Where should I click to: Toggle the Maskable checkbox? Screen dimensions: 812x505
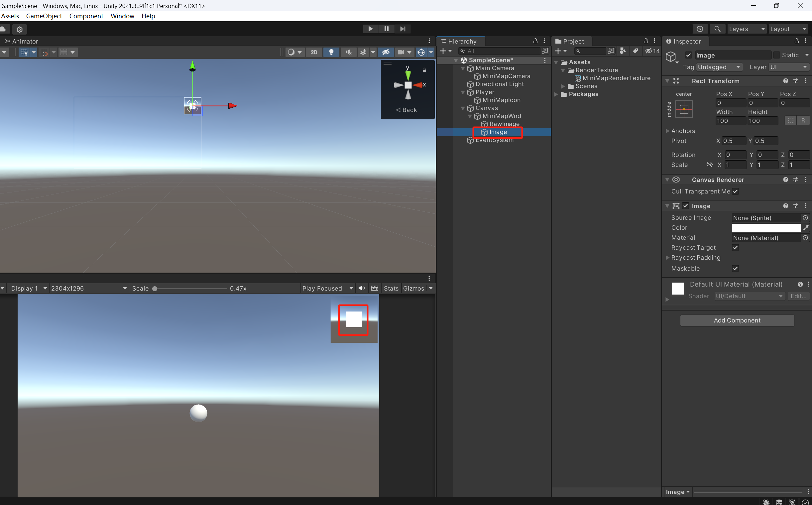point(735,269)
